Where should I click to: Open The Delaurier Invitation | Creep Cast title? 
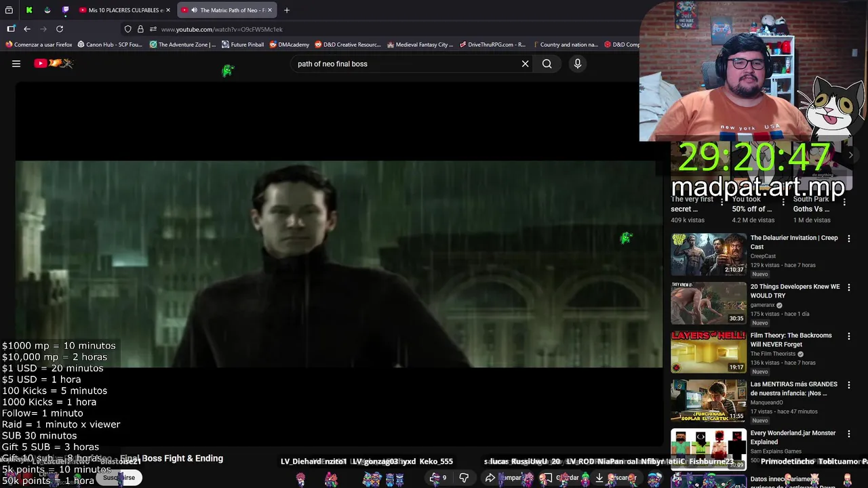(794, 242)
